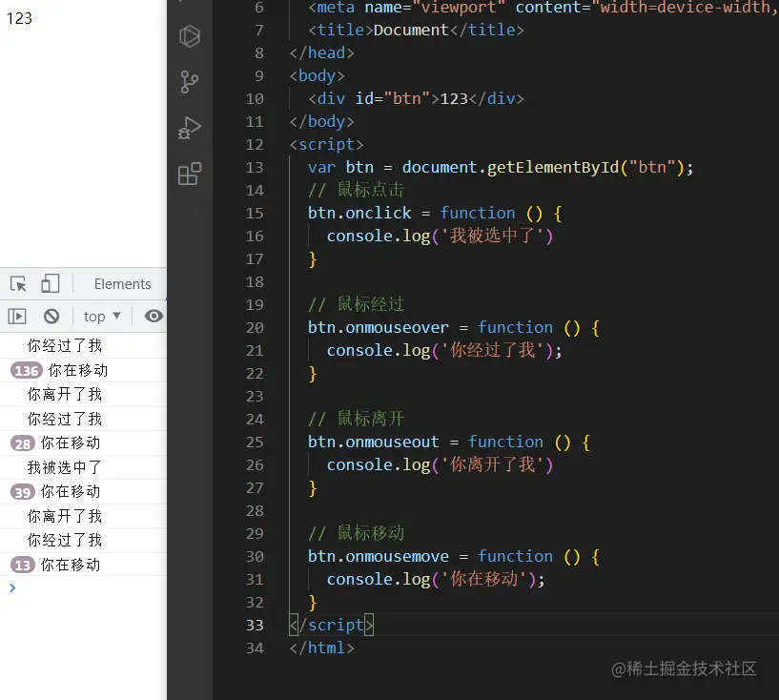Open the top JavaScript context dropdown
Viewport: 779px width, 700px height.
click(x=102, y=316)
